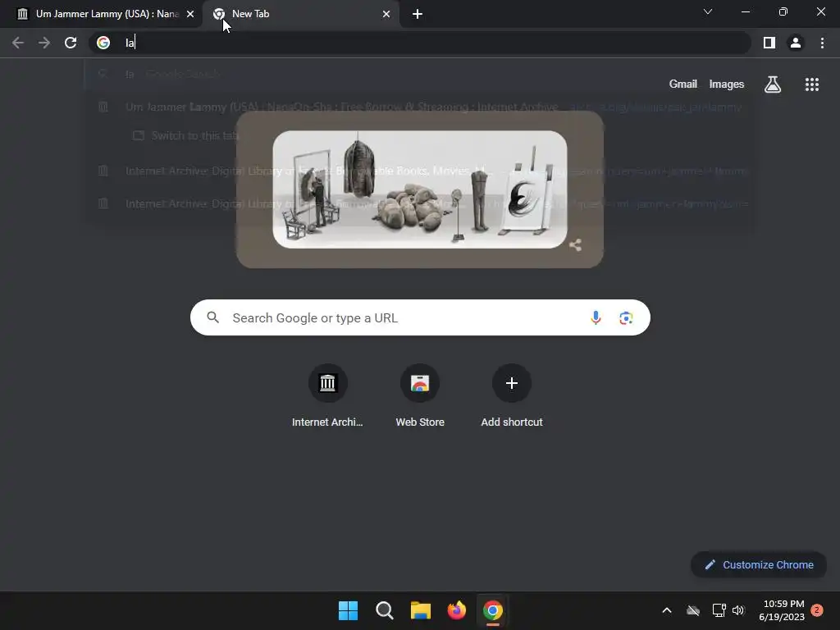This screenshot has height=630, width=840.
Task: Open the notification count badge
Action: (x=817, y=610)
